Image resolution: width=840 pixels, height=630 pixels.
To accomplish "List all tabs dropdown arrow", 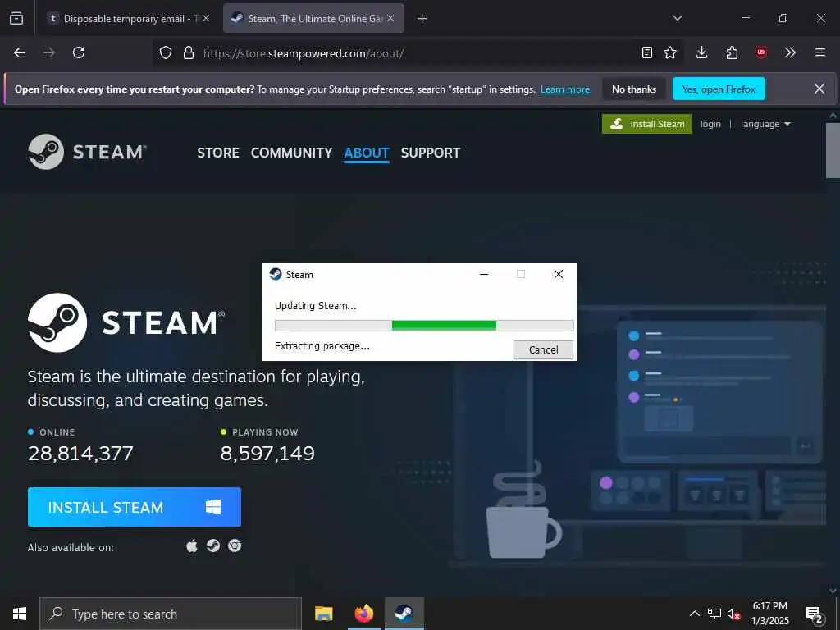I will tap(678, 18).
